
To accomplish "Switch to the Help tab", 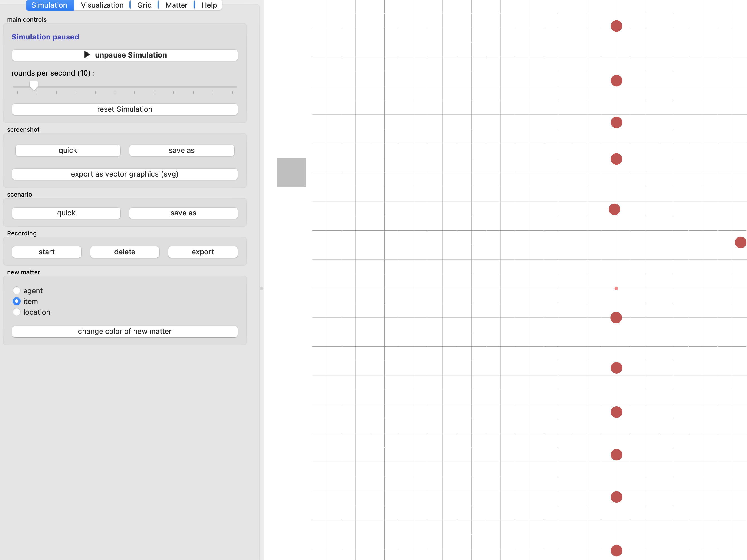I will point(209,5).
